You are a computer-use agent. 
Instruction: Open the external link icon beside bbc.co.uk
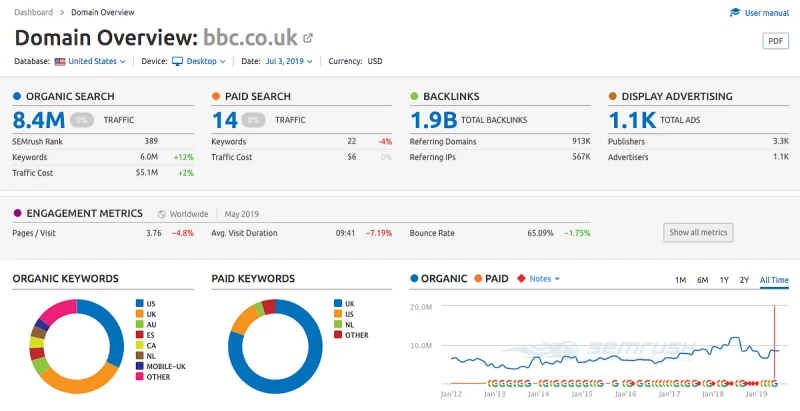(x=308, y=39)
